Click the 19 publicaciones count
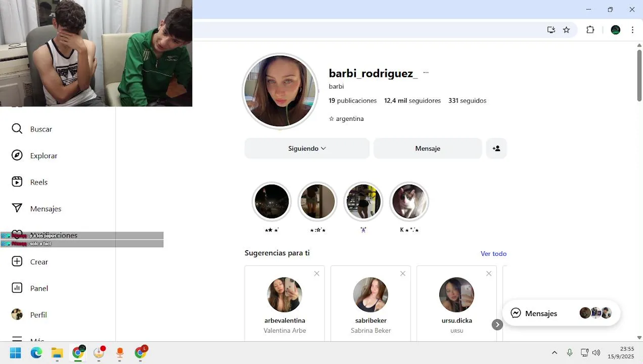The width and height of the screenshot is (643, 364). pos(353,101)
